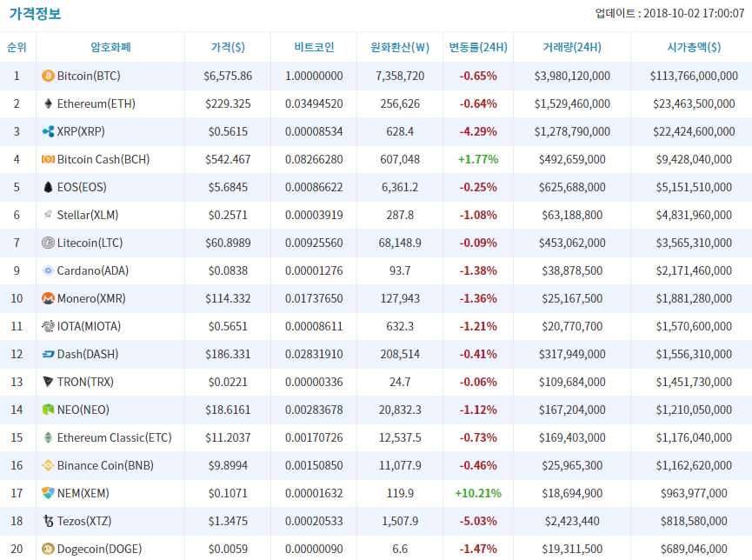Click the NEO logo icon
This screenshot has height=560, width=752.
pyautogui.click(x=48, y=410)
